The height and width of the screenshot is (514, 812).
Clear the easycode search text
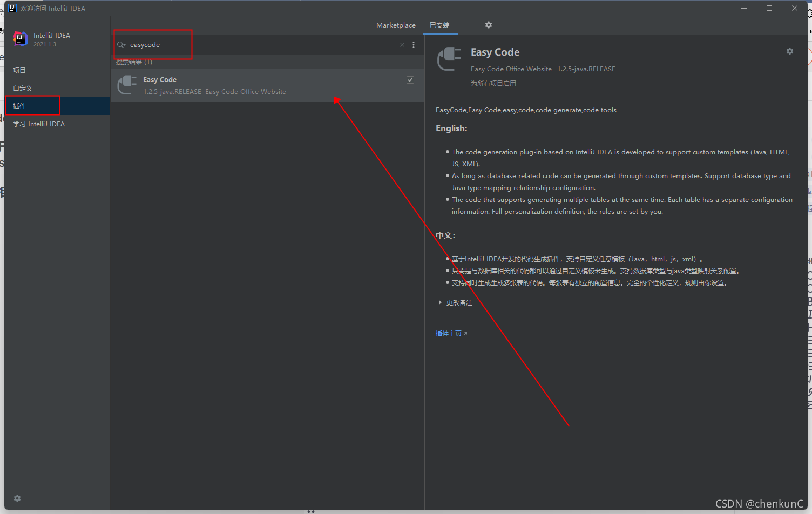[402, 45]
